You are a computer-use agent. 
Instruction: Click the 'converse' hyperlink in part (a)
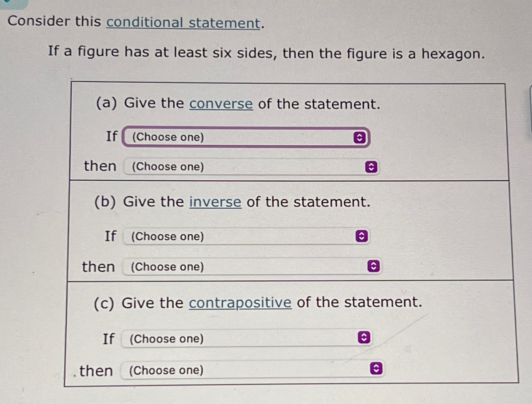tap(221, 104)
